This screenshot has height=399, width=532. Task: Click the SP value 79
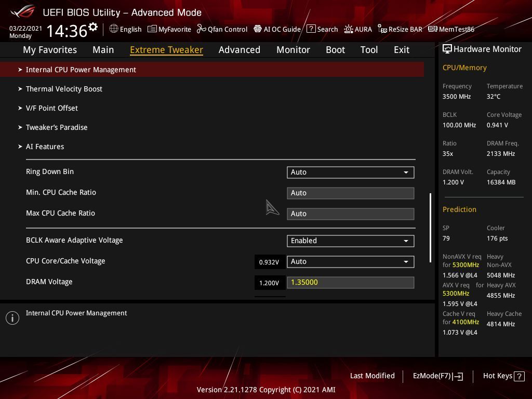[x=446, y=238]
